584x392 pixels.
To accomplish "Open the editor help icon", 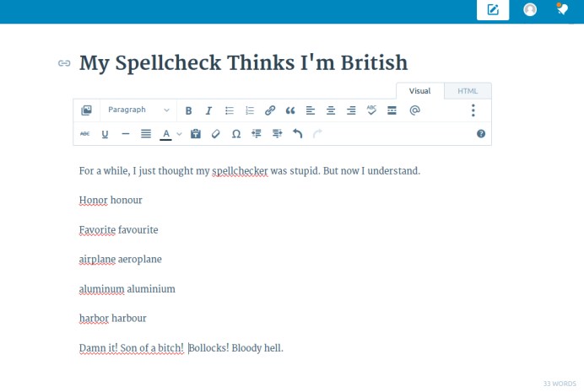I will click(481, 134).
